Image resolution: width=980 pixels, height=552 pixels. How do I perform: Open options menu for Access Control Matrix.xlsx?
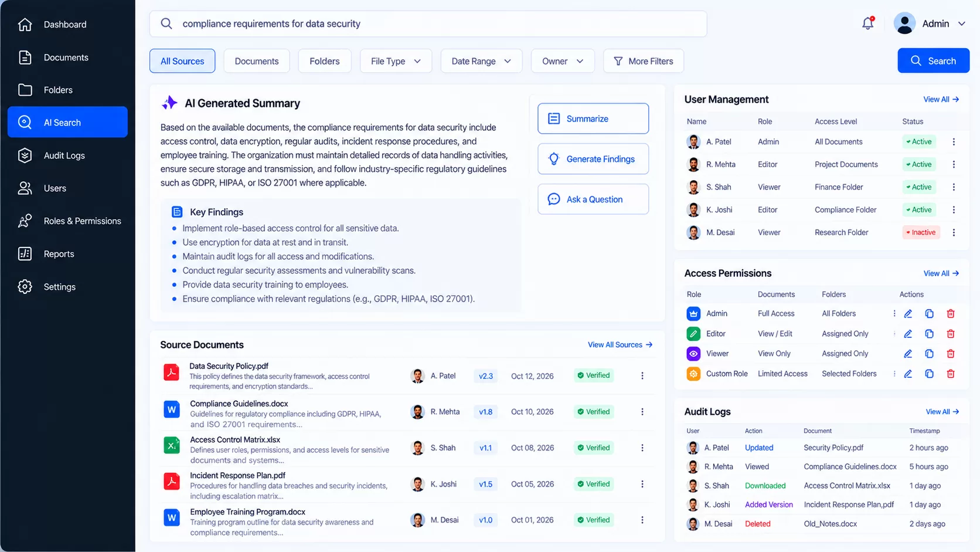(642, 448)
